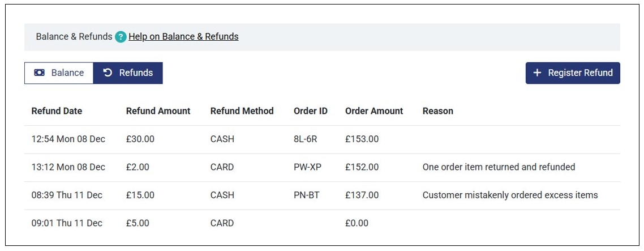Click the cash icon on Balance tab
This screenshot has width=644, height=251.
click(x=40, y=73)
